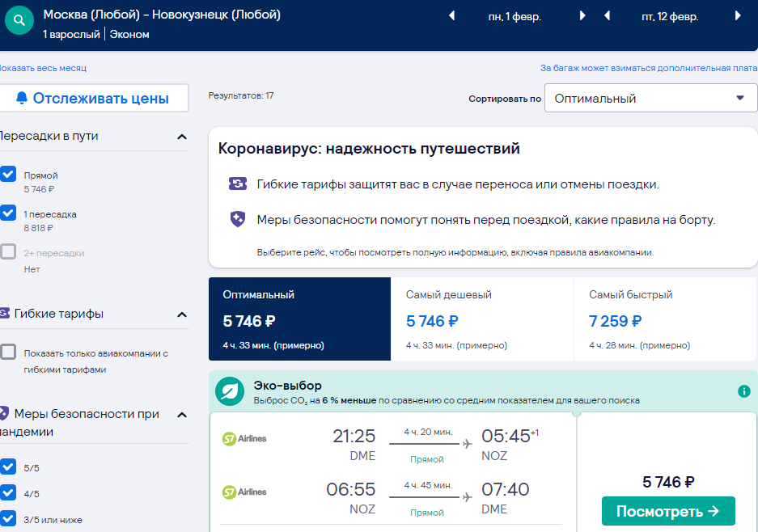This screenshot has width=758, height=532.
Task: Click the Прямой label on 21:25 flight
Action: pos(426,459)
